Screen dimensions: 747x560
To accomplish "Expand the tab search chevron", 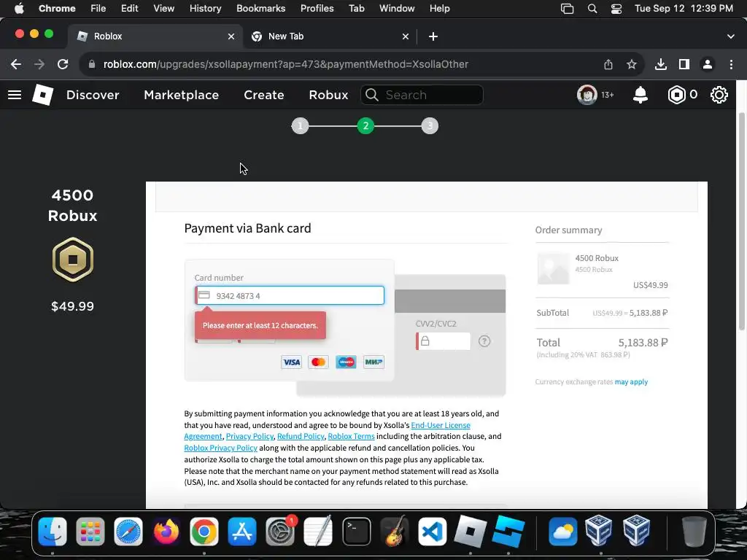I will (731, 36).
